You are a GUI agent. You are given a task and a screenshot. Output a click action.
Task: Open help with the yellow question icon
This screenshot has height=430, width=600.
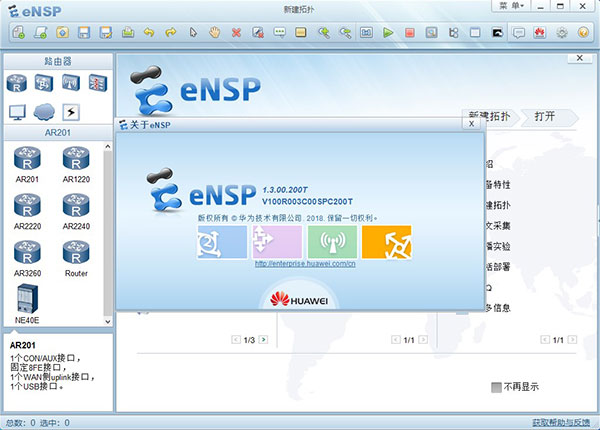point(583,33)
